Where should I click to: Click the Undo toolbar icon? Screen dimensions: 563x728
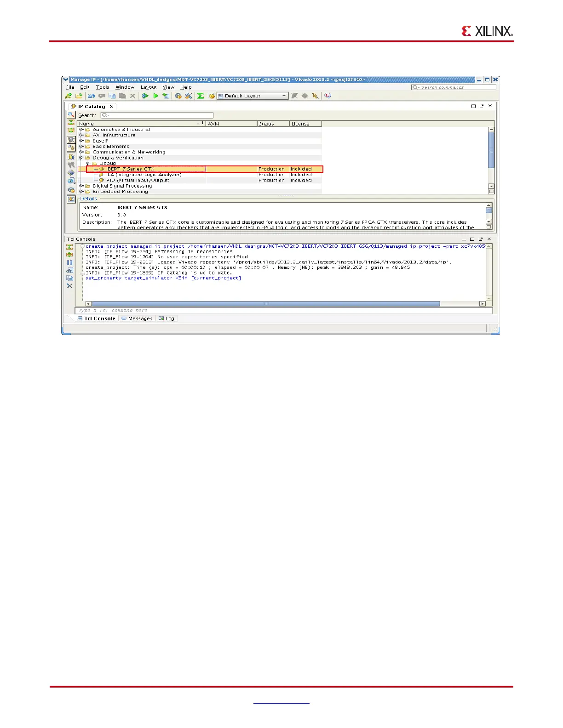point(91,96)
